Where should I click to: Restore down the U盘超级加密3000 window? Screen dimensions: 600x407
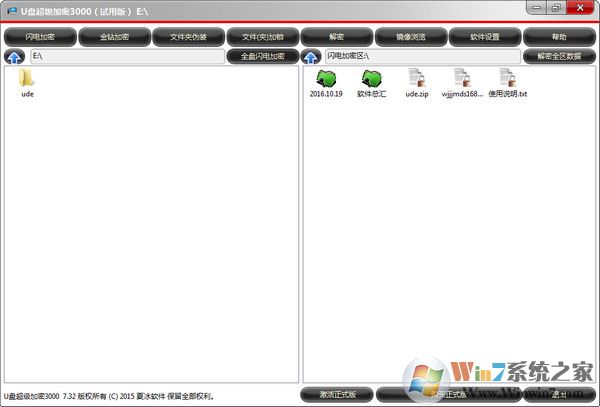click(556, 7)
